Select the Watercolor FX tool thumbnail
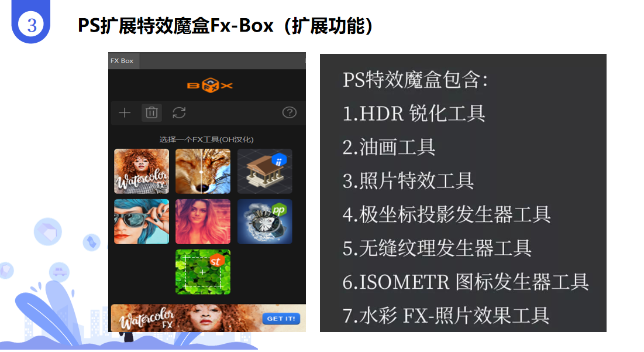This screenshot has width=644, height=352. click(142, 171)
